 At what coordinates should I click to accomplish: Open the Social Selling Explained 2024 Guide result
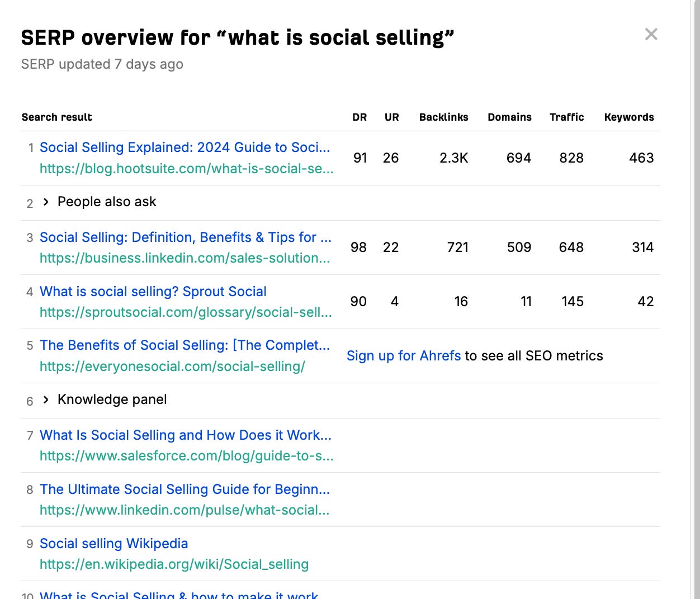[185, 148]
